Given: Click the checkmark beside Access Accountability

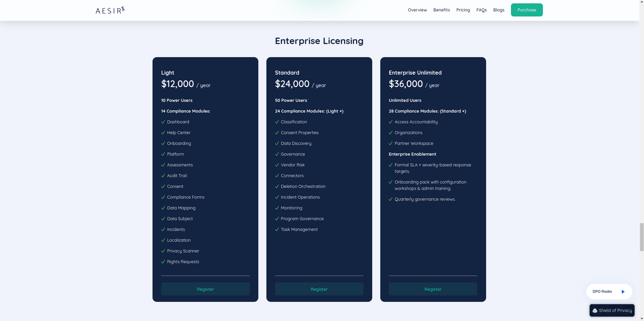Looking at the screenshot, I should [391, 122].
